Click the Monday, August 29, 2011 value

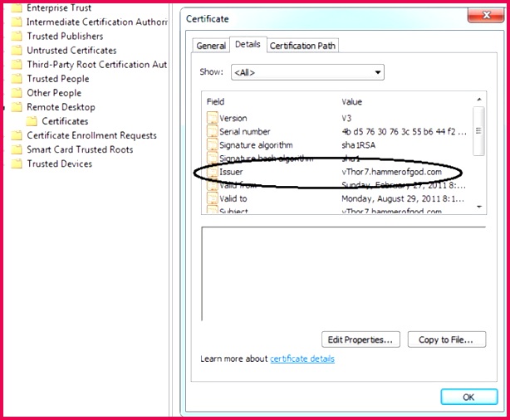pos(403,198)
